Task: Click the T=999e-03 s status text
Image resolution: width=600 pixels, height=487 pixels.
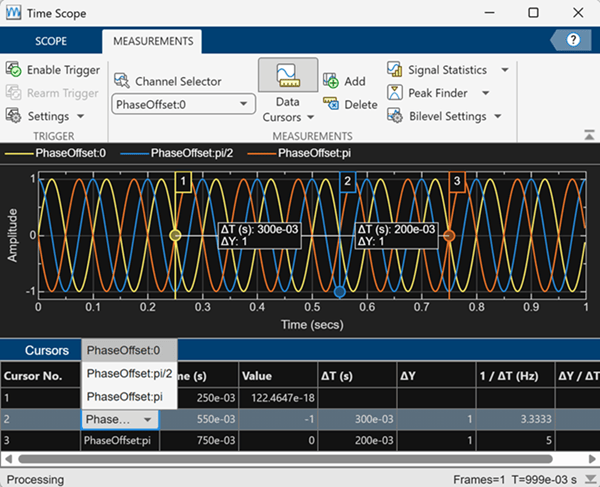Action: pos(544,479)
